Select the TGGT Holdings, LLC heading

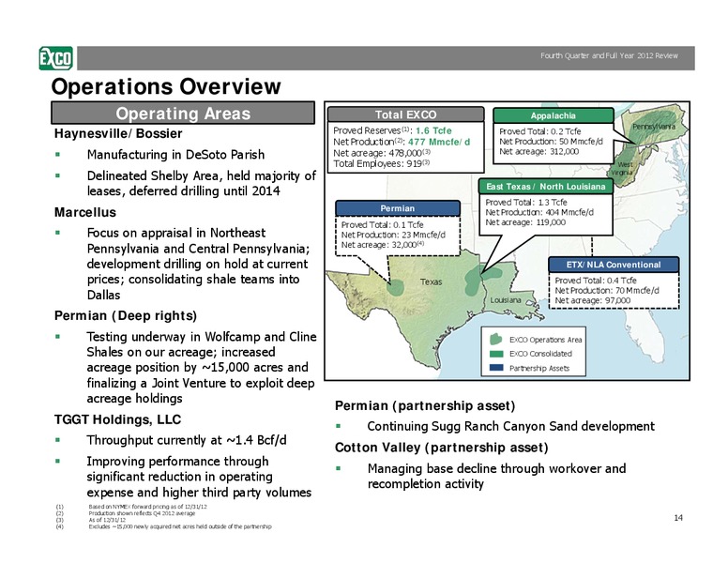tap(117, 419)
